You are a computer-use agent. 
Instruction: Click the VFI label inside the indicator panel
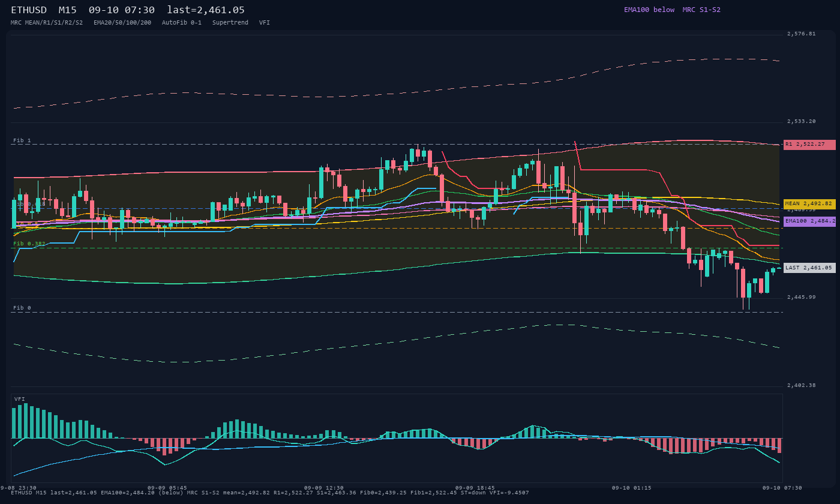coord(20,399)
